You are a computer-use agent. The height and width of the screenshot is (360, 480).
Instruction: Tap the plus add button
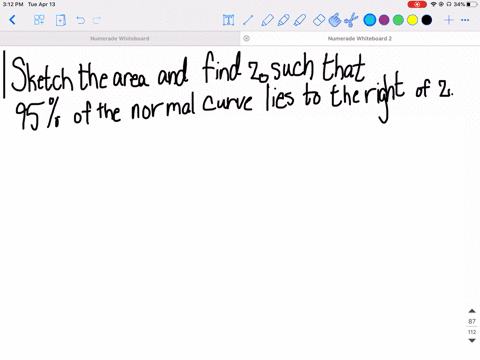[449, 20]
